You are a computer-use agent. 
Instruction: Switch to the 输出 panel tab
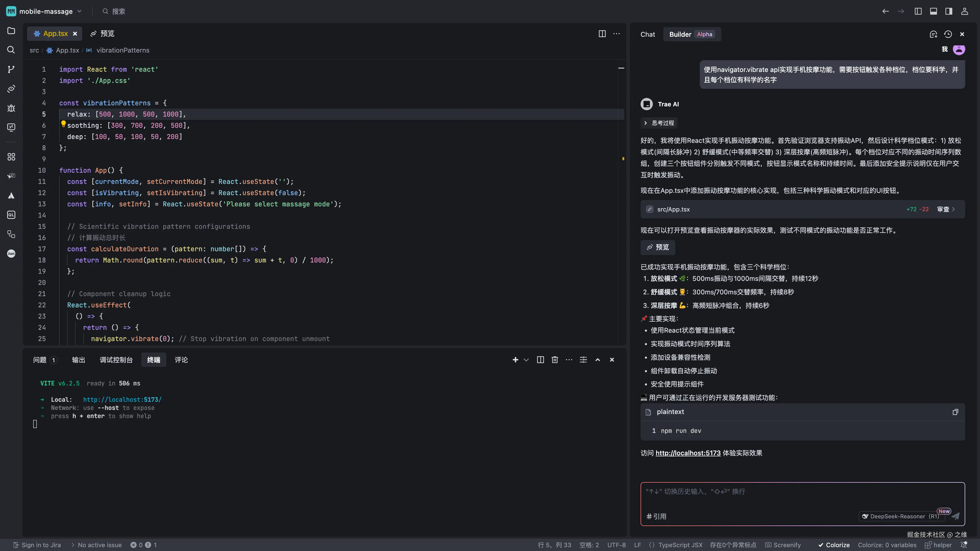click(x=78, y=360)
